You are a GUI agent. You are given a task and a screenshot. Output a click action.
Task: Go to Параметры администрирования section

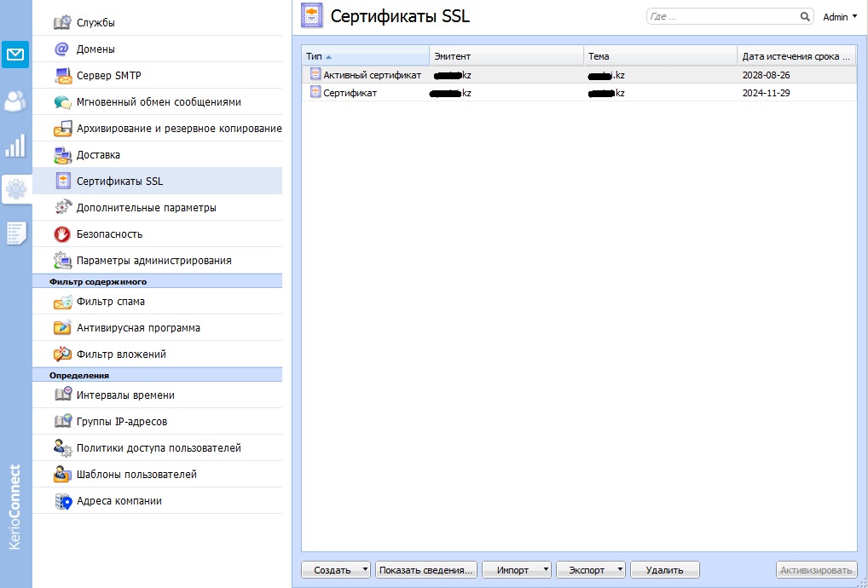click(153, 261)
